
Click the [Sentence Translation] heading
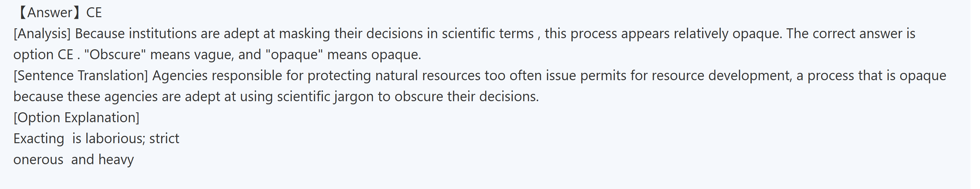[81, 76]
